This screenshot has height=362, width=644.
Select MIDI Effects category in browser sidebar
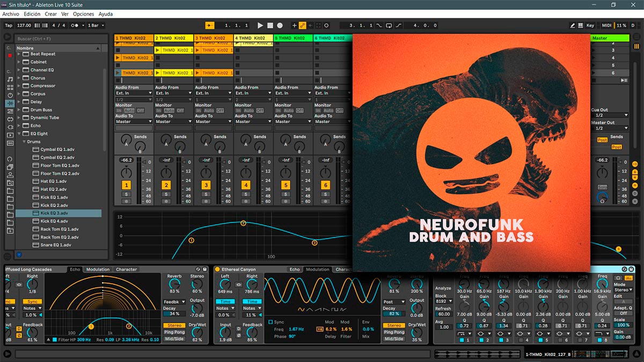pyautogui.click(x=10, y=111)
